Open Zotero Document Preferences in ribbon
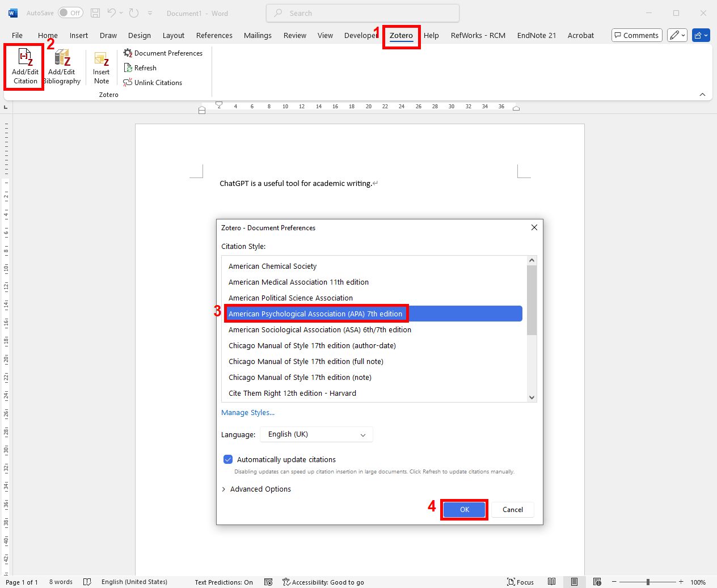717x588 pixels. [x=163, y=53]
